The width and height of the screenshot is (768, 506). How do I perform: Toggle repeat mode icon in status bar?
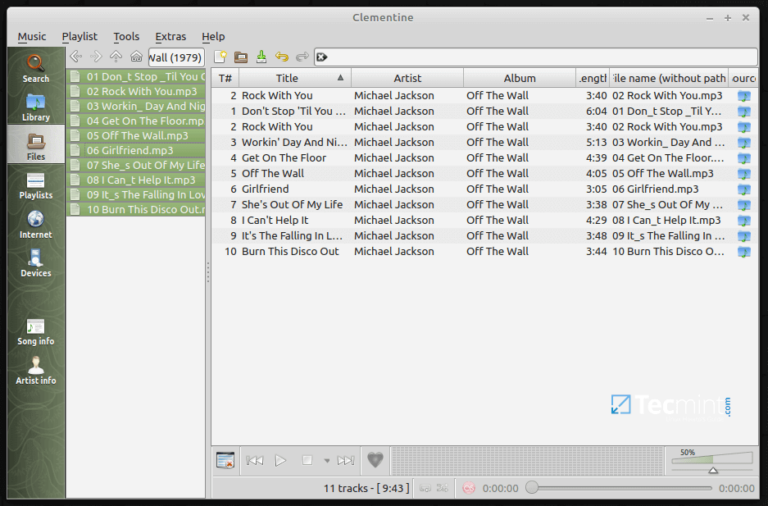point(425,488)
